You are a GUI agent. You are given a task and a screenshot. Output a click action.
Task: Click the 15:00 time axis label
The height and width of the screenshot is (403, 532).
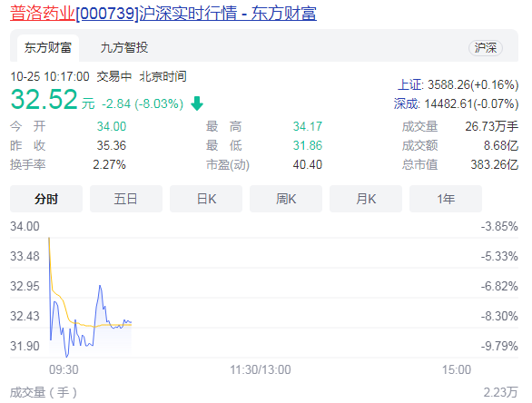(x=457, y=369)
